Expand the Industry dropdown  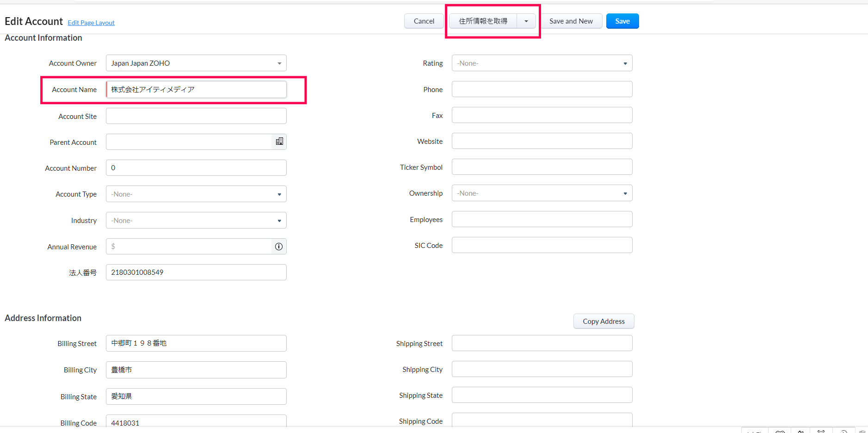point(196,221)
